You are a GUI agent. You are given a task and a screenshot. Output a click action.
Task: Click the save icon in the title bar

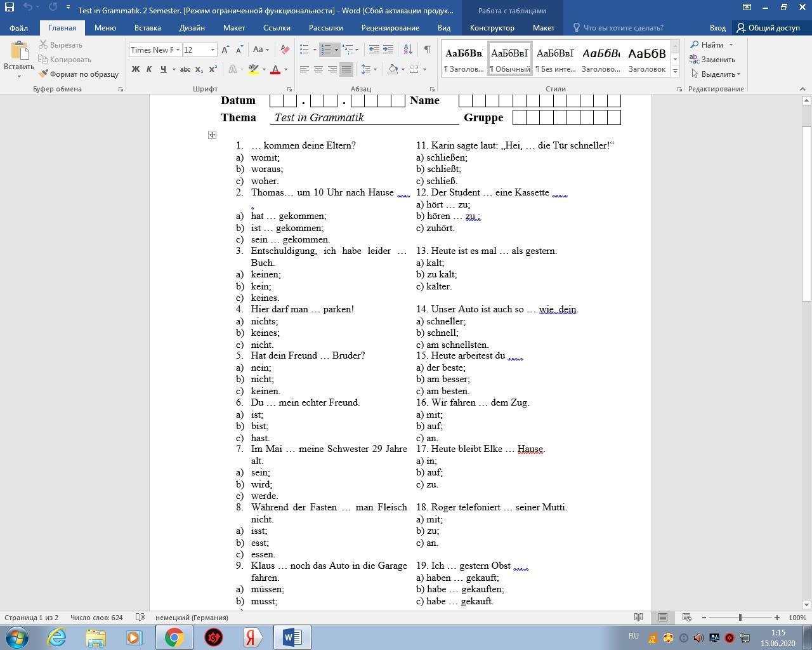click(10, 8)
